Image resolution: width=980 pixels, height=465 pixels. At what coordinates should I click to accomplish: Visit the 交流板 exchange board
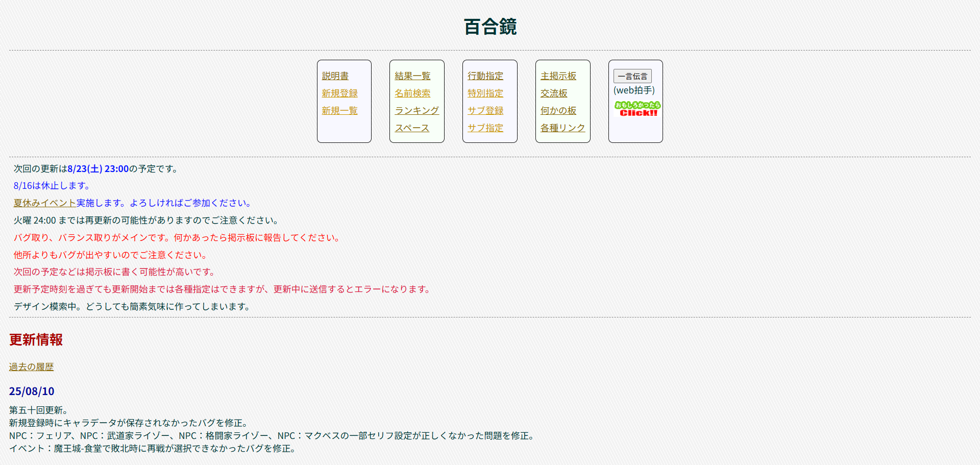(554, 93)
